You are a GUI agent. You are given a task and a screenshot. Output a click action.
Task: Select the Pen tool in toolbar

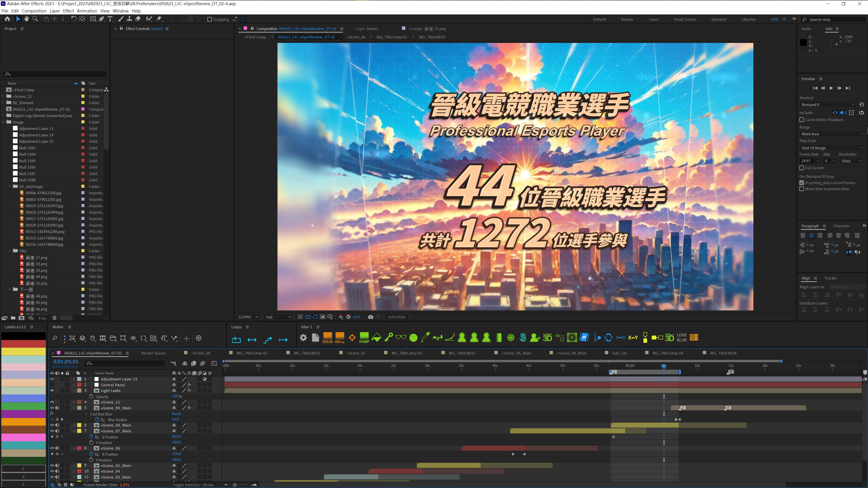click(101, 19)
